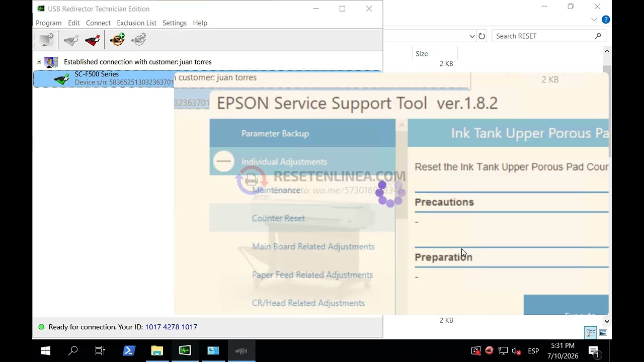Click the ID 1017 4278 1017 text
This screenshot has width=644, height=362.
pyautogui.click(x=171, y=327)
